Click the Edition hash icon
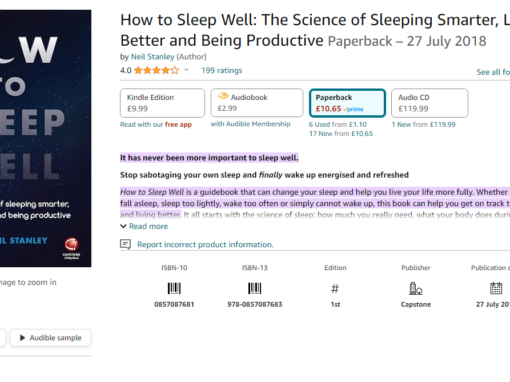The height and width of the screenshot is (382, 510). click(x=335, y=289)
